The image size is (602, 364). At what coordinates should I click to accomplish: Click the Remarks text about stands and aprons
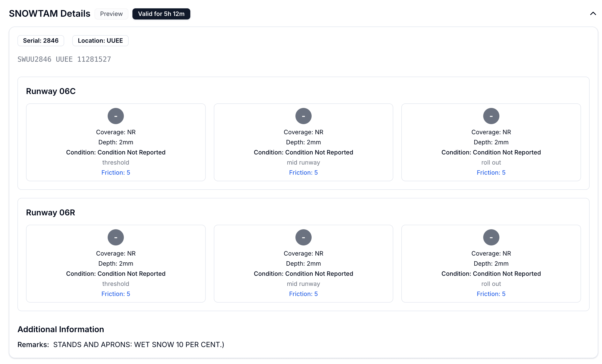tap(138, 345)
